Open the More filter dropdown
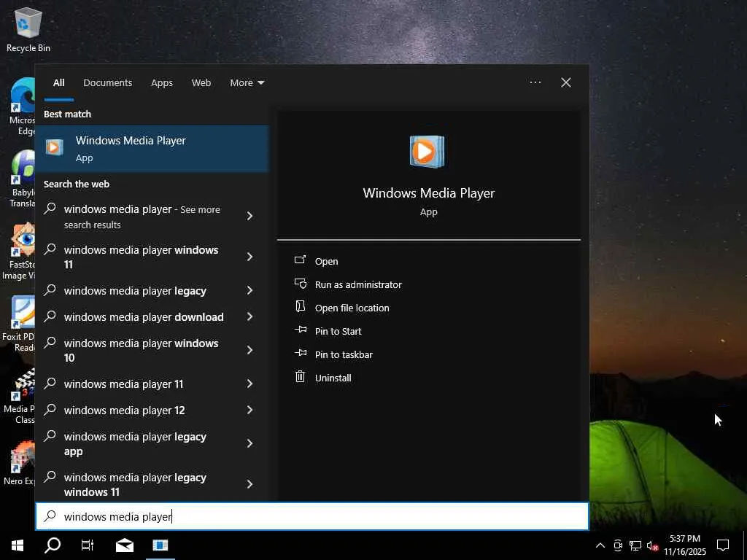The image size is (747, 560). click(247, 83)
